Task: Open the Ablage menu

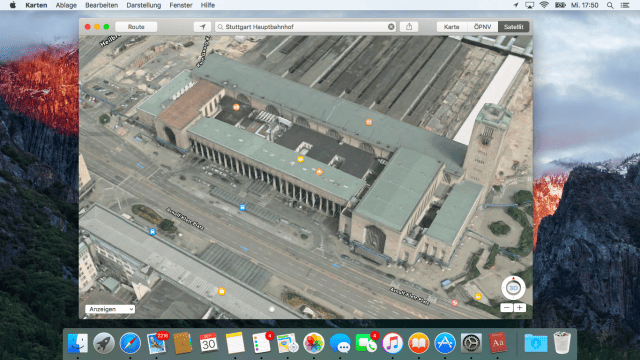Action: (66, 5)
